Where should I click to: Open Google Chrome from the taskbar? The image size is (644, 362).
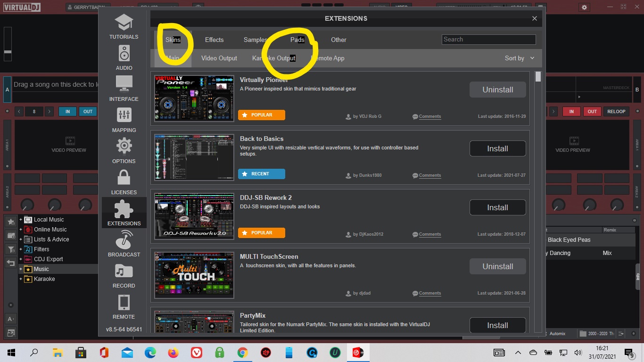pos(242,352)
